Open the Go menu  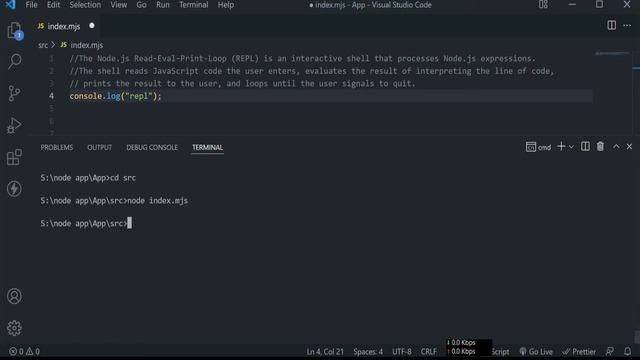(141, 5)
